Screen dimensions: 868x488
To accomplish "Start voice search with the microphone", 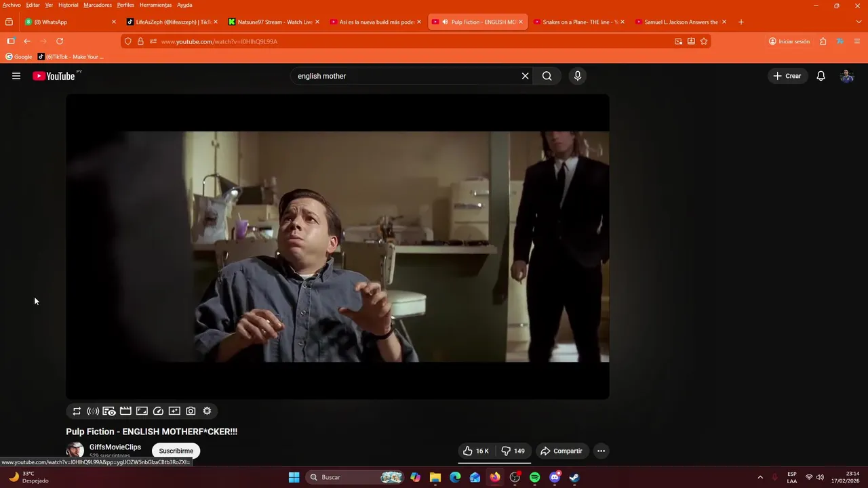I will (x=577, y=76).
